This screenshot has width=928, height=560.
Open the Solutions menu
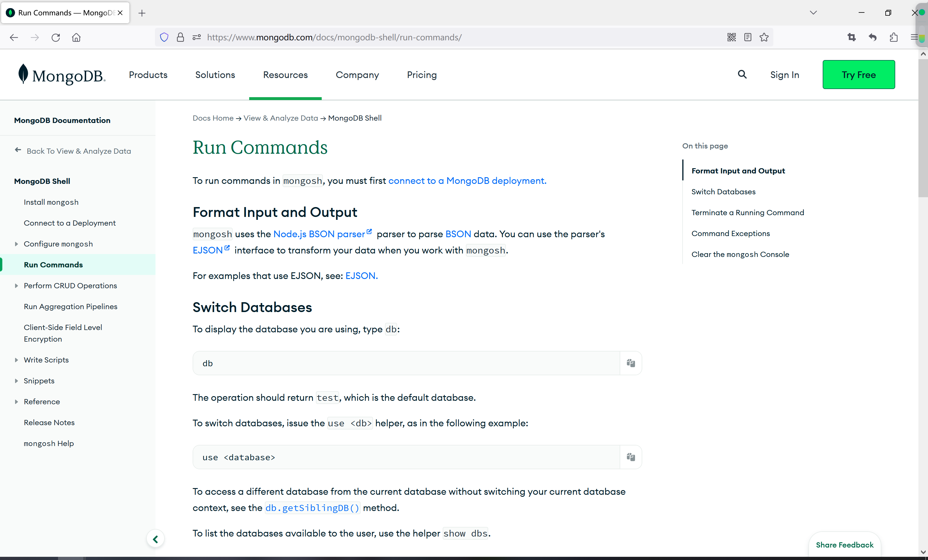215,75
